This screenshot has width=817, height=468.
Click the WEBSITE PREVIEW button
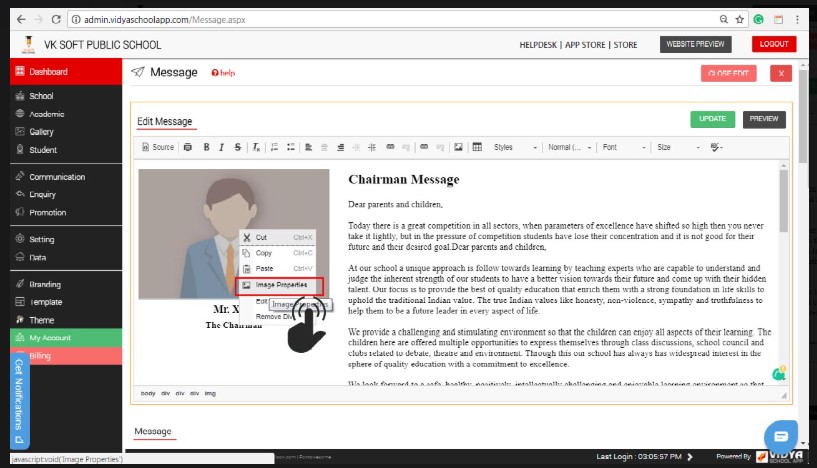[x=695, y=44]
